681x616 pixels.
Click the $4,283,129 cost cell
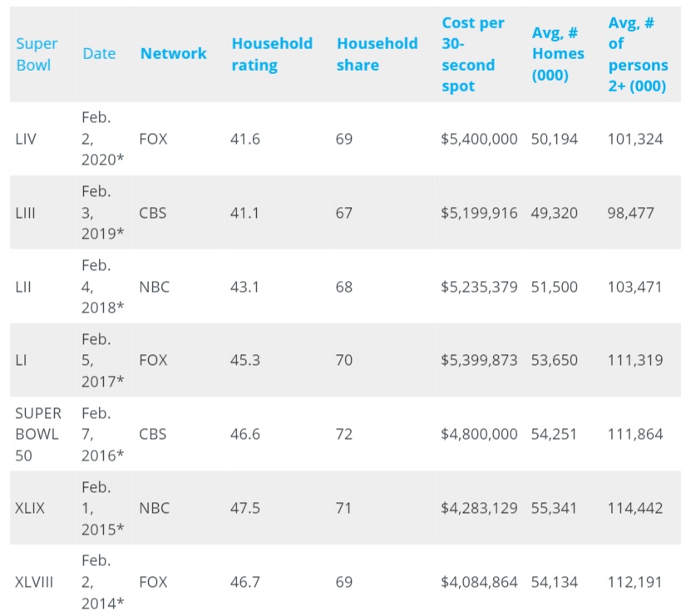point(479,508)
